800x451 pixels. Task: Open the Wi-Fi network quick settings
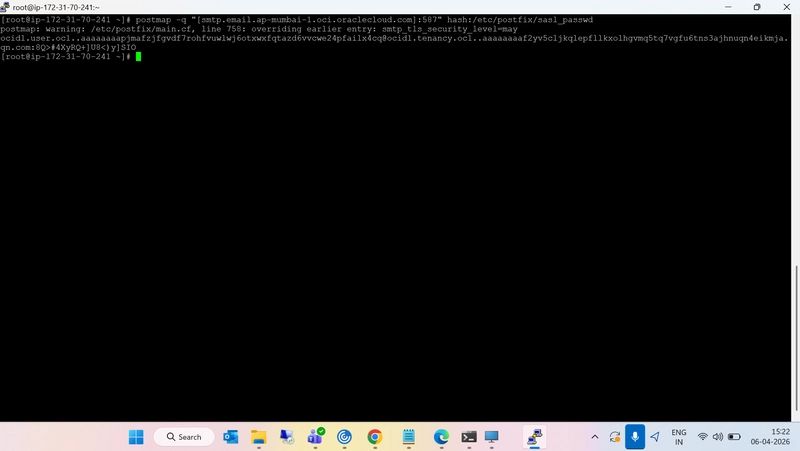[x=702, y=437]
